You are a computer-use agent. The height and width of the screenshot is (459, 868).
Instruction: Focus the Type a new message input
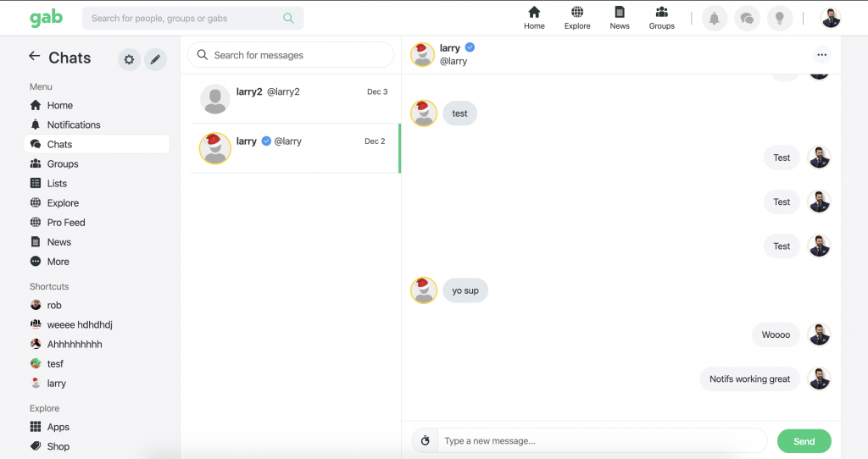pyautogui.click(x=602, y=441)
